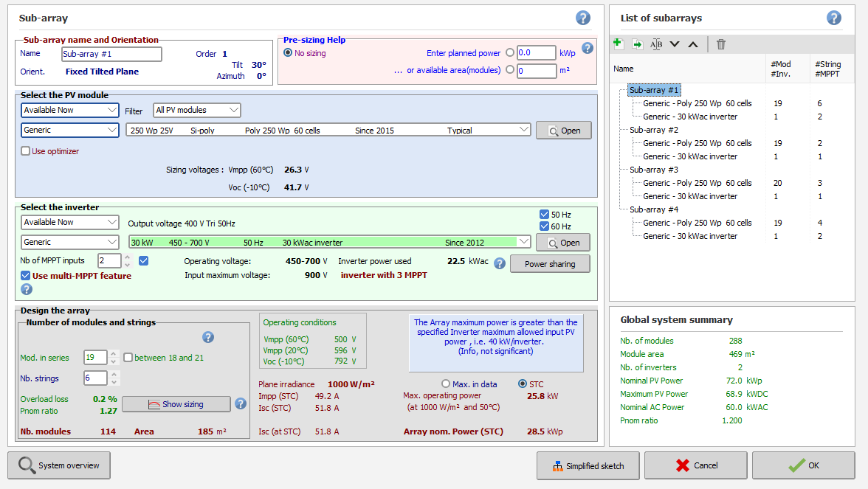868x489 pixels.
Task: Select the Enter planned power radio button
Action: [510, 52]
